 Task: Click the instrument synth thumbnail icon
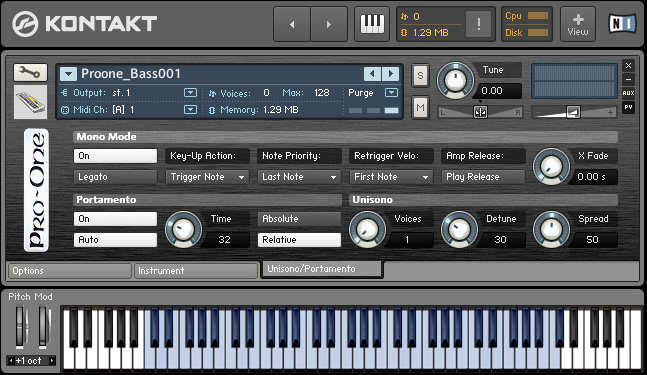point(31,102)
